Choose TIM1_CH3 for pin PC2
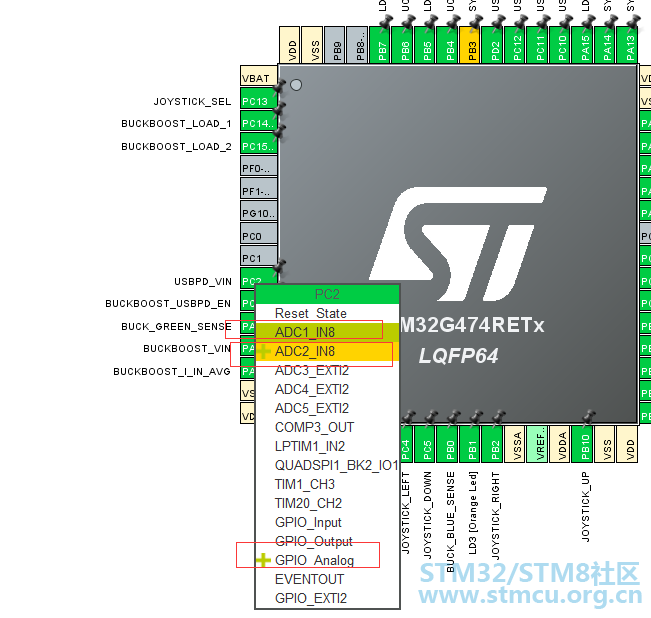651x618 pixels. [x=327, y=484]
